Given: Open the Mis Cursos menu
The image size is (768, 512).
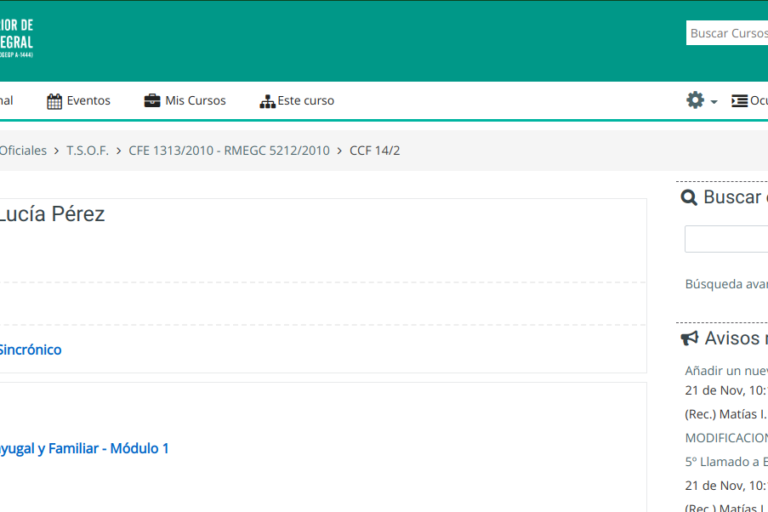Looking at the screenshot, I should click(x=195, y=101).
